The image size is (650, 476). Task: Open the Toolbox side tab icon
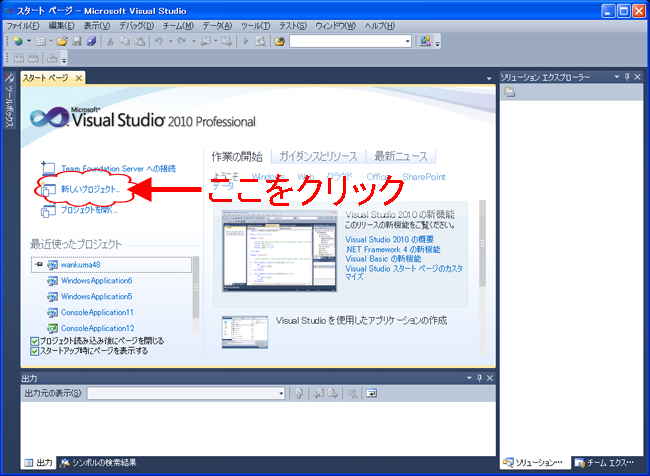(9, 78)
